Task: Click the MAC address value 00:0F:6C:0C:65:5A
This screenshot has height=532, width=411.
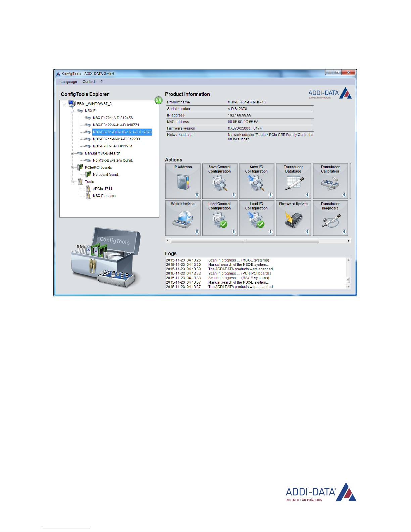Action: pos(243,122)
